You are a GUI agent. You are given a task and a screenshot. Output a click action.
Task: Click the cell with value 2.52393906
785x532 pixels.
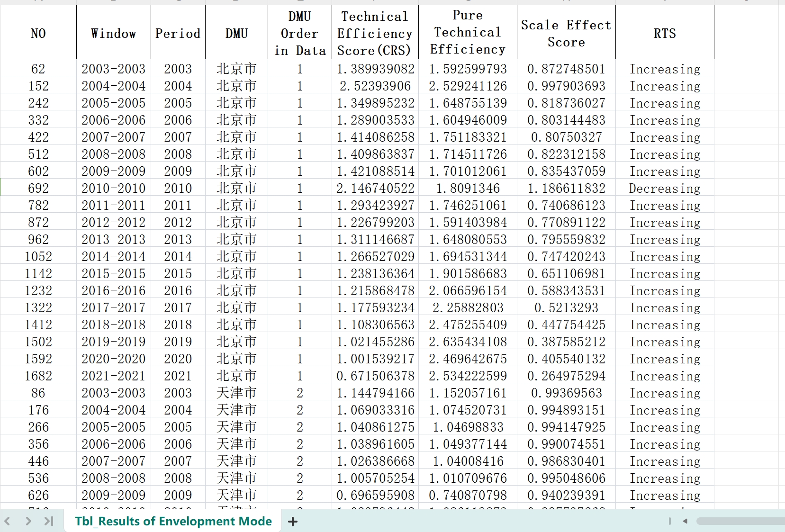375,86
